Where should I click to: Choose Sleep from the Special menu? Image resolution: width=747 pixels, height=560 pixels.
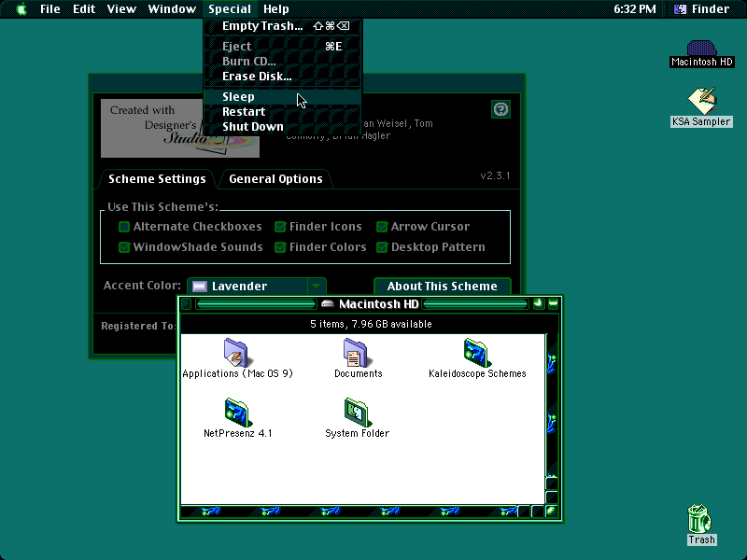pos(283,97)
